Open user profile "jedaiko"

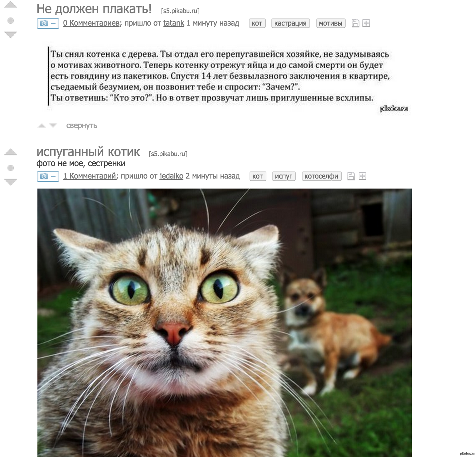[171, 176]
